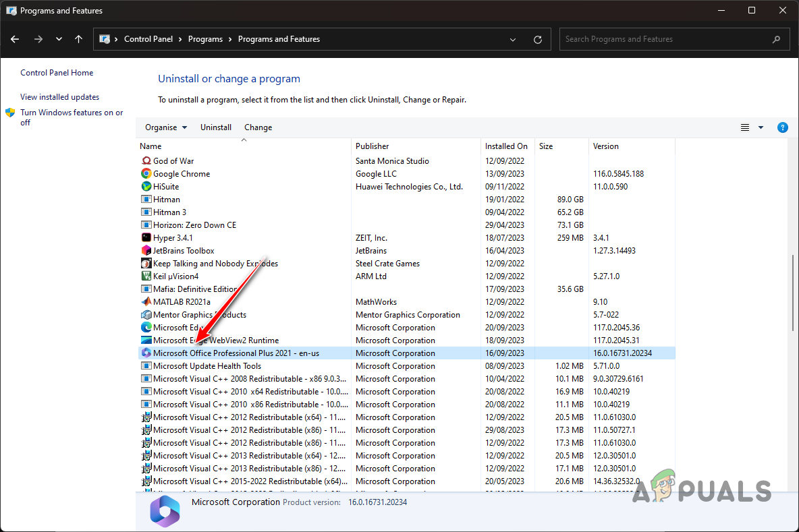Click the JetBrains Toolbox icon
Viewport: 799px width, 532px height.
(146, 250)
